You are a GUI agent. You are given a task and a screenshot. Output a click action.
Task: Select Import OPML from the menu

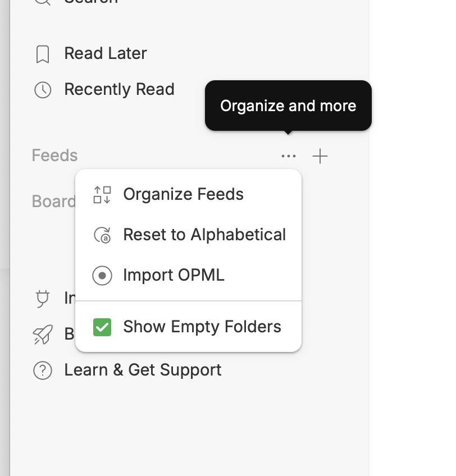188,276
